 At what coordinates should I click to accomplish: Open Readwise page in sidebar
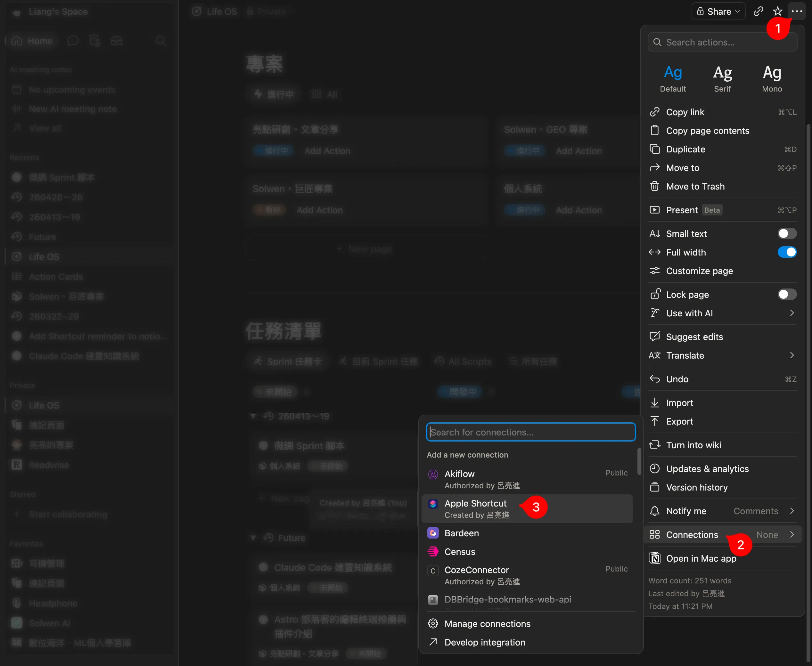click(x=89, y=465)
